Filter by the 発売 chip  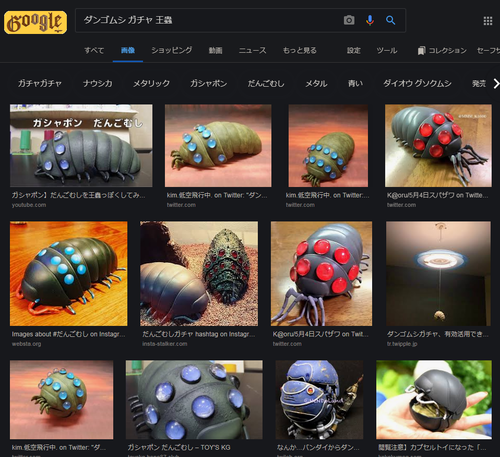pyautogui.click(x=479, y=83)
